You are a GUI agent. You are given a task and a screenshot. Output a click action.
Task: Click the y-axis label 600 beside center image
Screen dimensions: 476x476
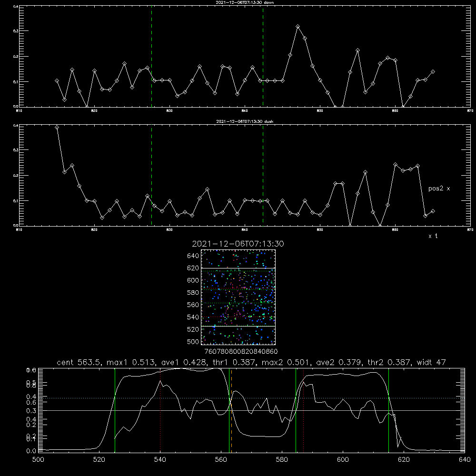(193, 280)
